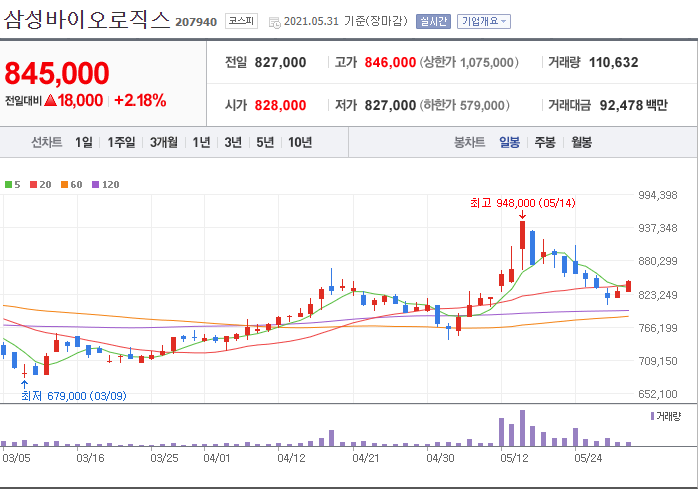This screenshot has width=698, height=489.
Task: Select the 5년 line chart tab
Action: coord(265,143)
